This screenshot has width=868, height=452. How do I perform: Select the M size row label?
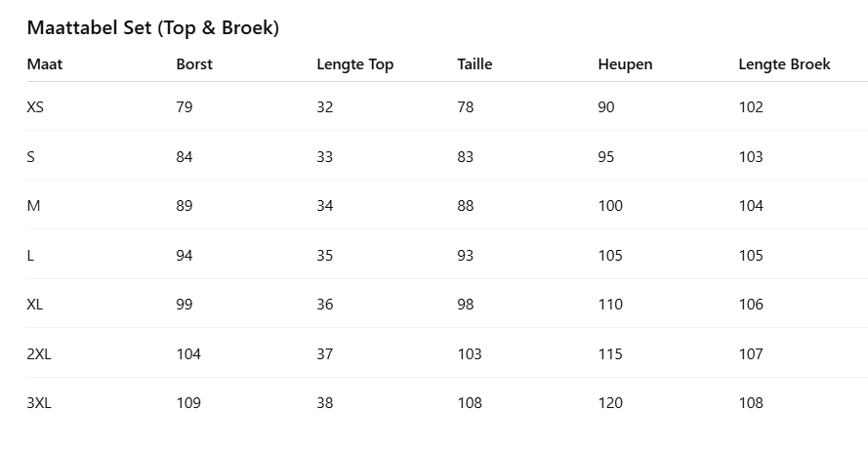click(x=33, y=206)
